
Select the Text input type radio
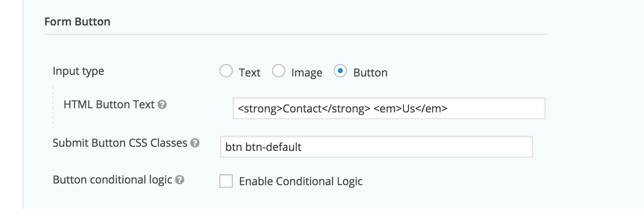coord(226,71)
